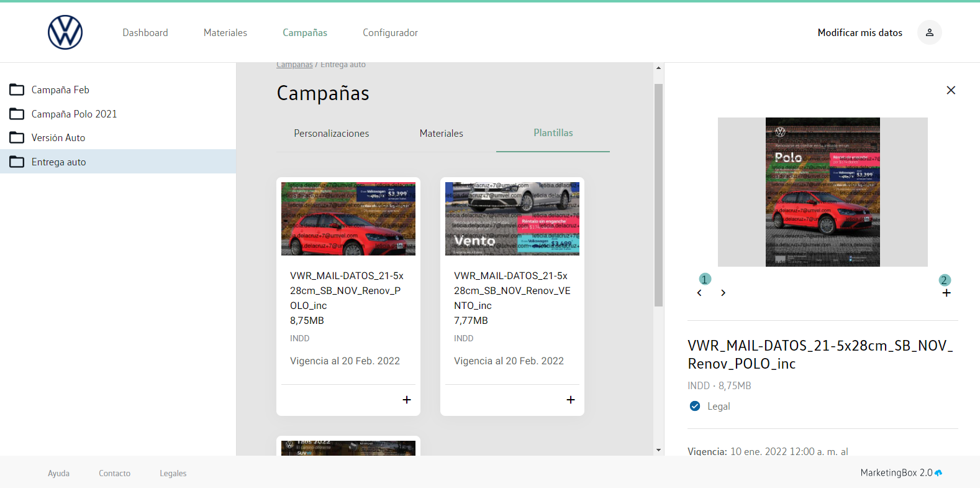Go to next preview image arrow
Image resolution: width=980 pixels, height=488 pixels.
click(x=723, y=293)
